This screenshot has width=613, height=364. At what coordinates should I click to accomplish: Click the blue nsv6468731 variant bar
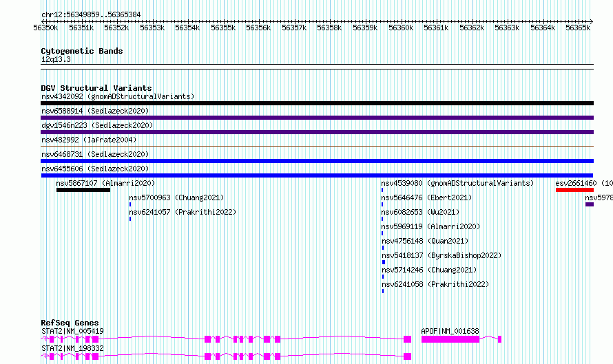[x=317, y=161]
